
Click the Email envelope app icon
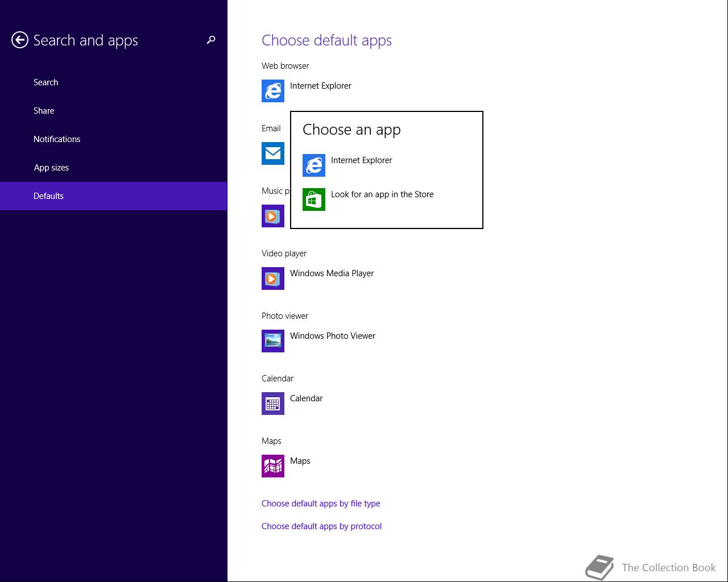coord(273,153)
